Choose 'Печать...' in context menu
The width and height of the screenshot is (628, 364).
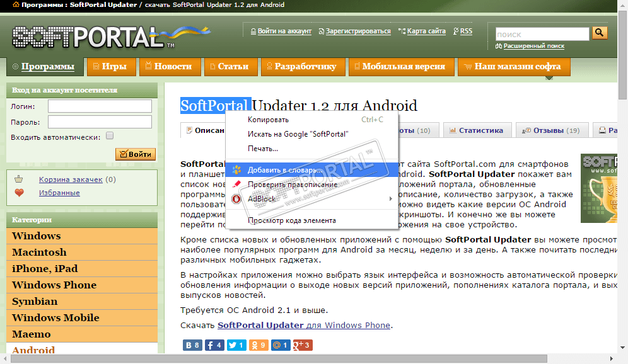312,149
